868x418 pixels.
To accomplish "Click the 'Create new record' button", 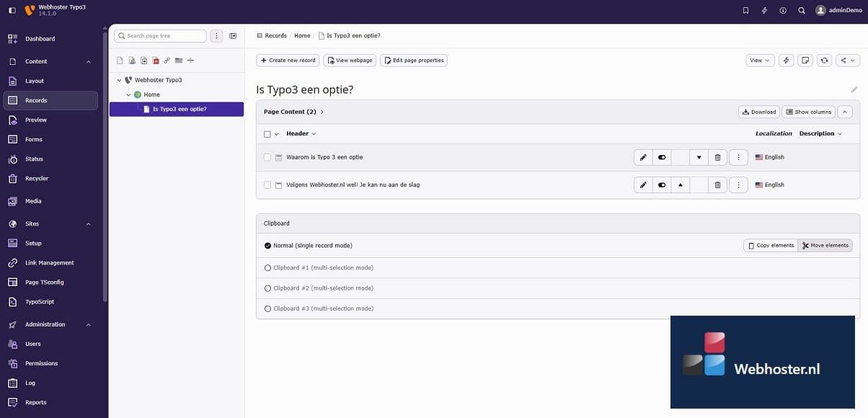I will [288, 60].
